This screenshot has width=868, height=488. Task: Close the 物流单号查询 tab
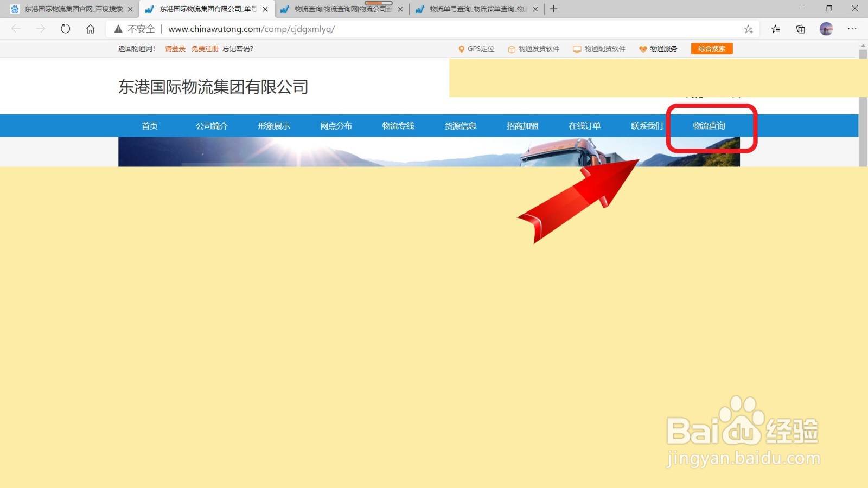(x=535, y=9)
